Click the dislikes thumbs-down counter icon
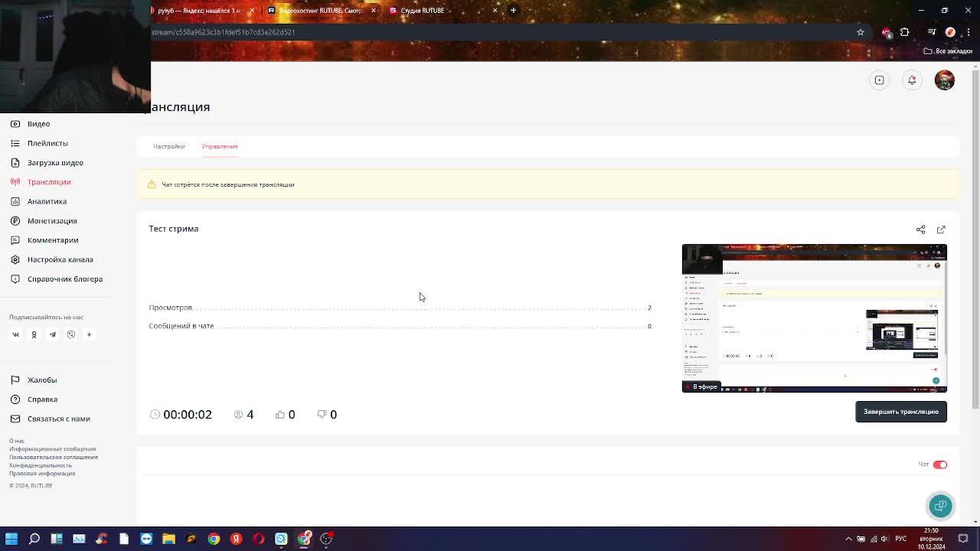The height and width of the screenshot is (551, 980). tap(322, 414)
